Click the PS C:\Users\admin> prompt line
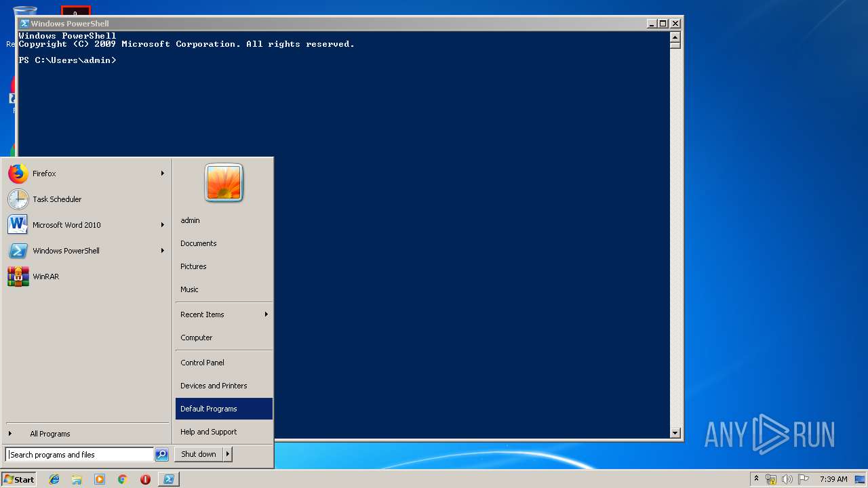The height and width of the screenshot is (488, 868). click(68, 60)
